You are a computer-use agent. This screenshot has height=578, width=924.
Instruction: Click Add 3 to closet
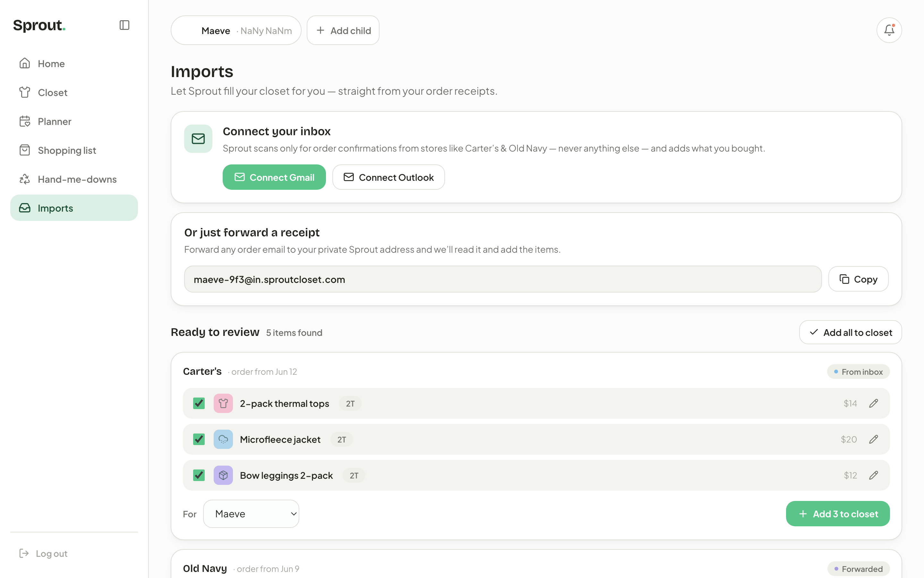click(838, 514)
